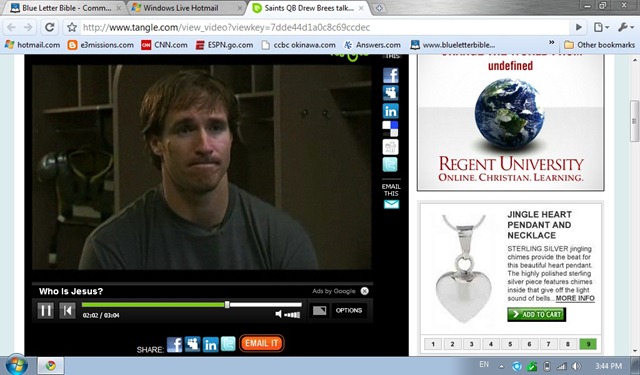Share on Twitter from the side column

tap(391, 164)
